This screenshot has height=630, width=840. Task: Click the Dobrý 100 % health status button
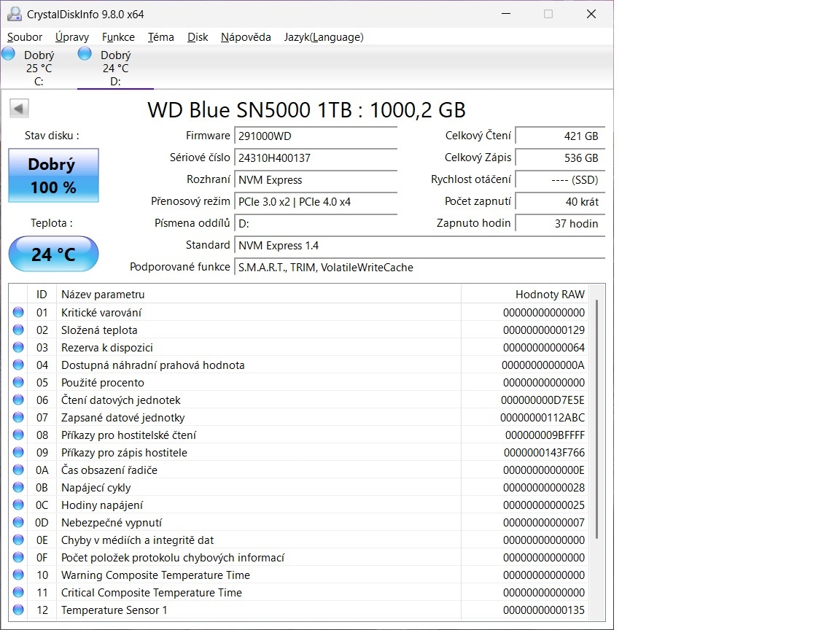tap(53, 175)
